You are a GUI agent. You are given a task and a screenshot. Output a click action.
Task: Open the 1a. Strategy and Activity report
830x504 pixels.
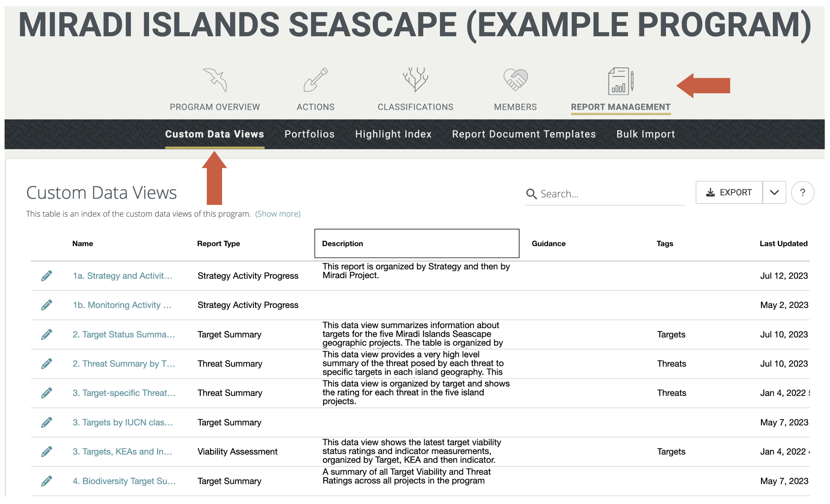pyautogui.click(x=122, y=275)
